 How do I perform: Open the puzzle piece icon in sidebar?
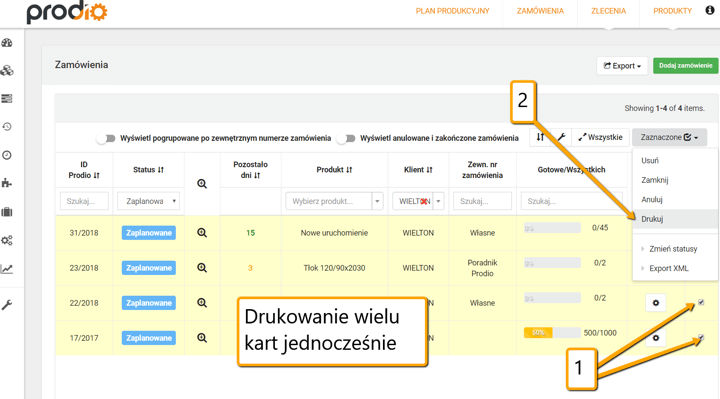click(x=7, y=183)
